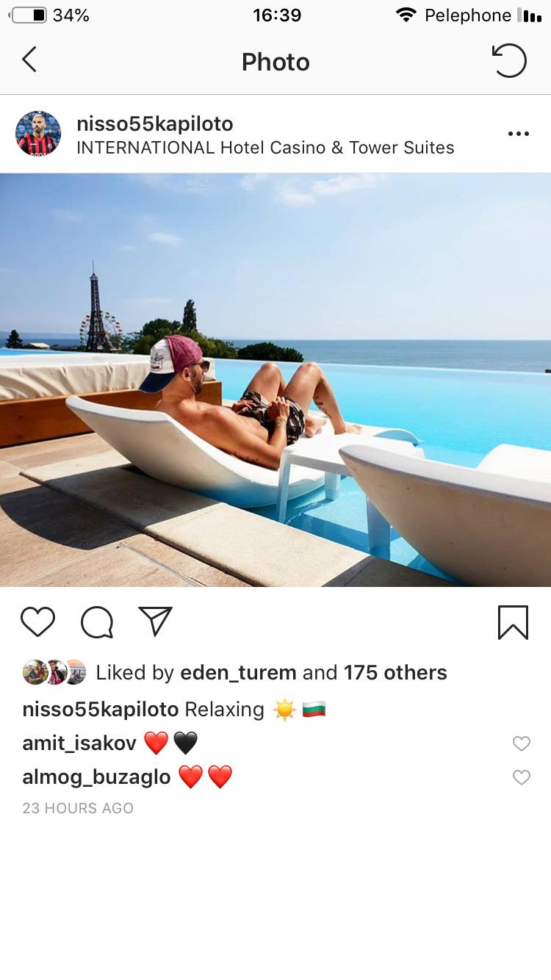Tap the back arrow icon
The image size is (551, 980).
pyautogui.click(x=29, y=60)
